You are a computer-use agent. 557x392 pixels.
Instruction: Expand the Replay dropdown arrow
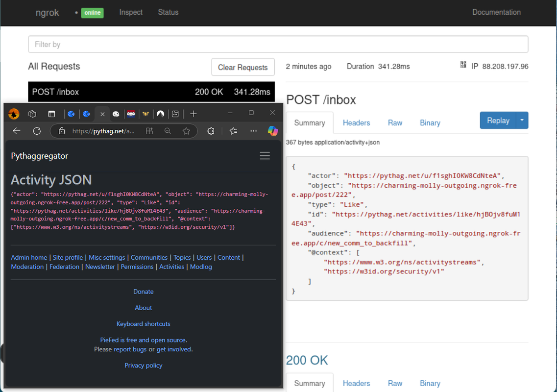pyautogui.click(x=522, y=121)
